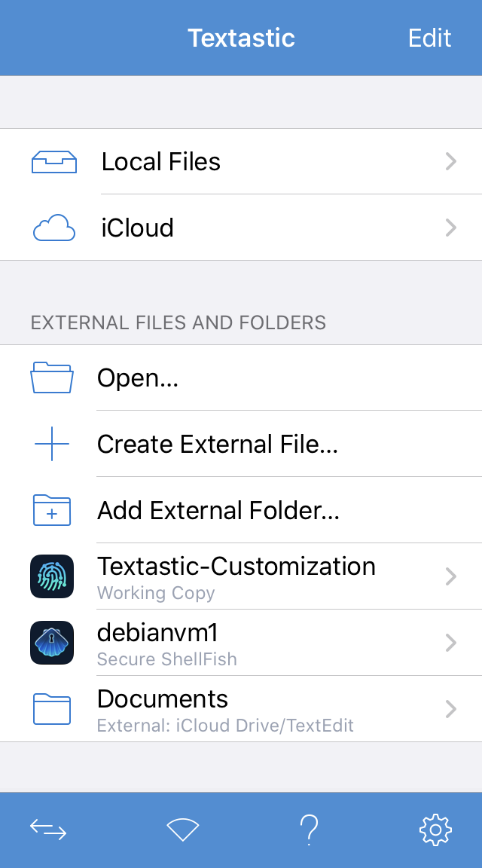
Task: Tap the iCloud cloud icon
Action: point(53,228)
